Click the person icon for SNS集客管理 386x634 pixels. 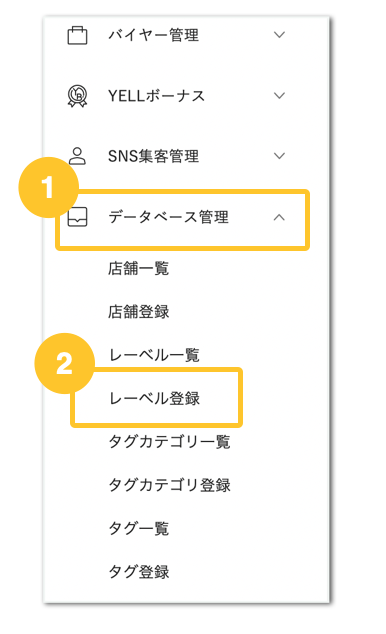77,156
